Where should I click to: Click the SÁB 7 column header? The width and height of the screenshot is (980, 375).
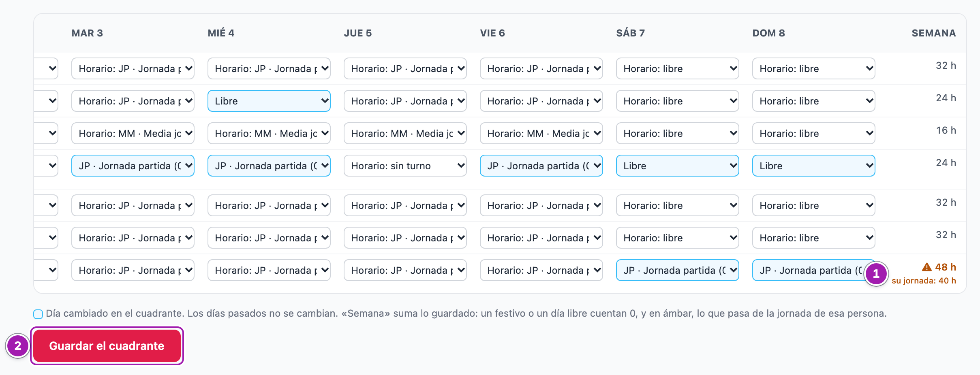pyautogui.click(x=630, y=33)
